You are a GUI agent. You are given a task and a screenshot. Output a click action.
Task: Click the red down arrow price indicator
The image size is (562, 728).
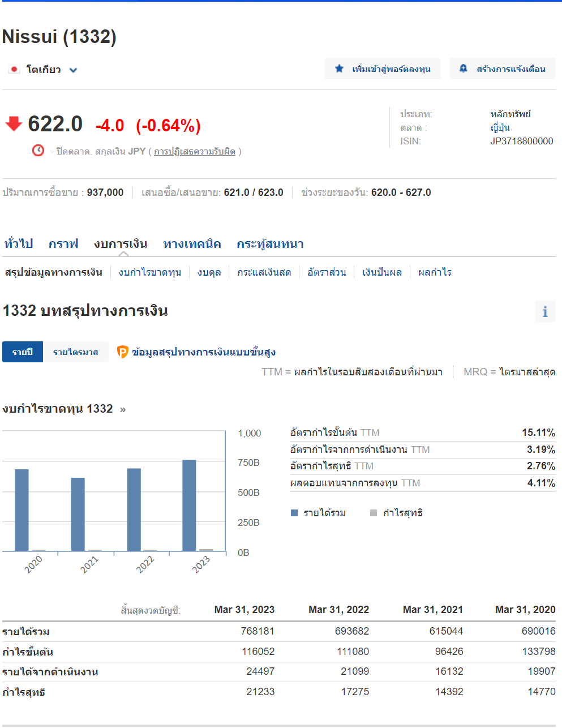14,123
